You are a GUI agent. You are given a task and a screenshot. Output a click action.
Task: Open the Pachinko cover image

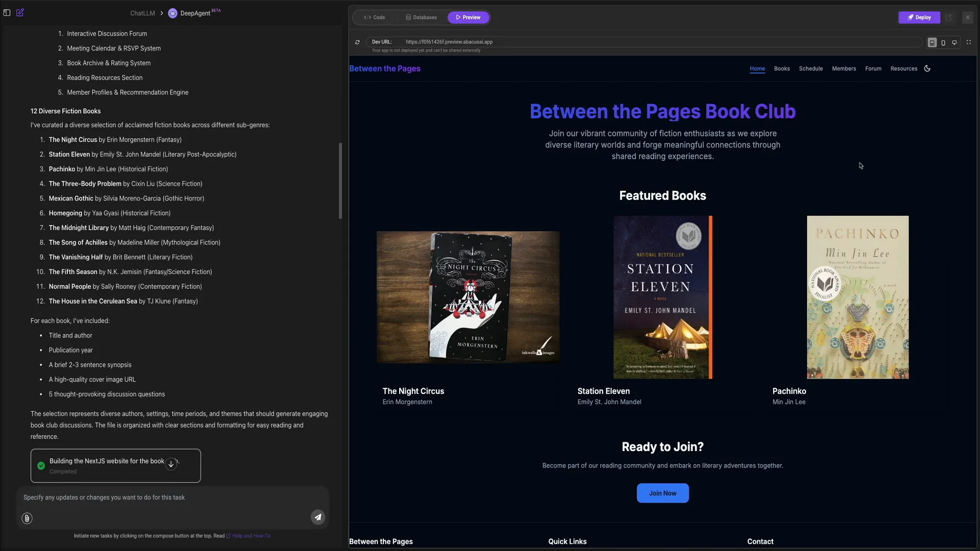click(x=857, y=297)
